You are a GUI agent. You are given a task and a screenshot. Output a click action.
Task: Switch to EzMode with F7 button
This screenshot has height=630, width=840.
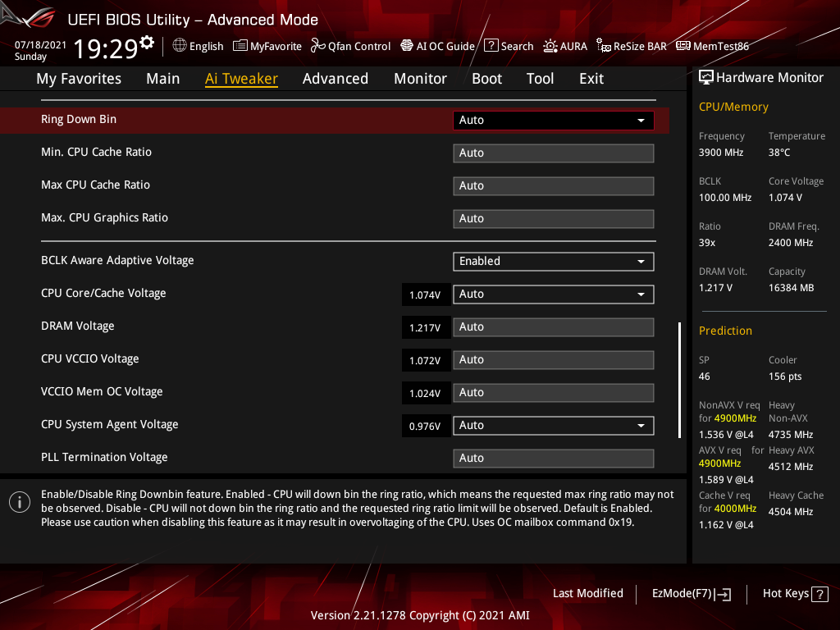click(x=691, y=593)
